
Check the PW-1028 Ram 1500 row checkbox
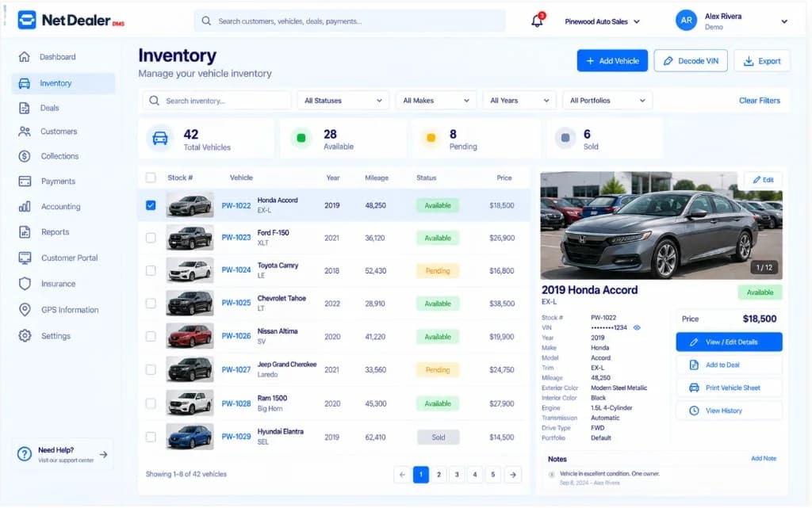[x=151, y=403]
